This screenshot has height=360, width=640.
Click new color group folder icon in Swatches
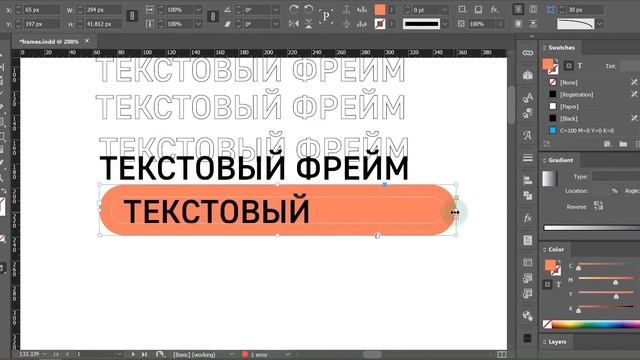pos(623,144)
